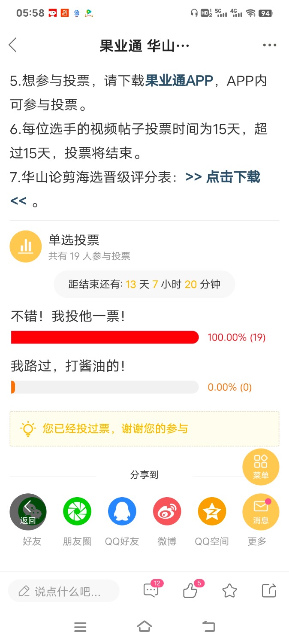Tap the floating 返回 back button

tap(28, 512)
